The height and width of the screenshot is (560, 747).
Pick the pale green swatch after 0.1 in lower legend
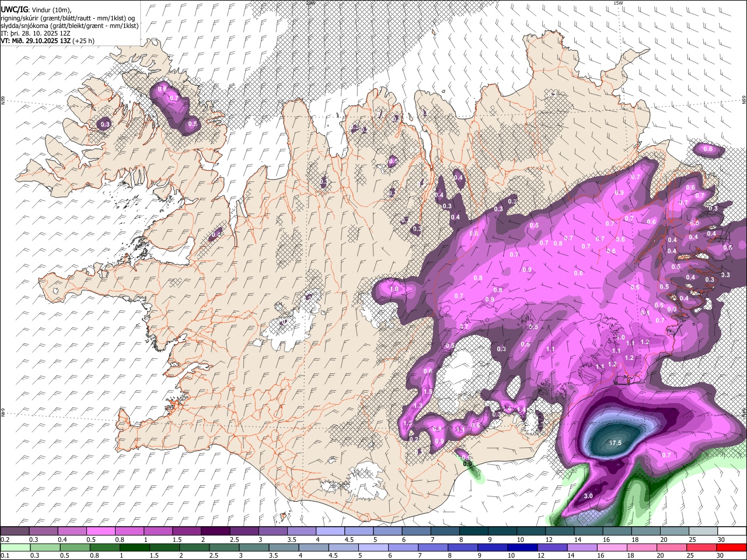(x=16, y=548)
